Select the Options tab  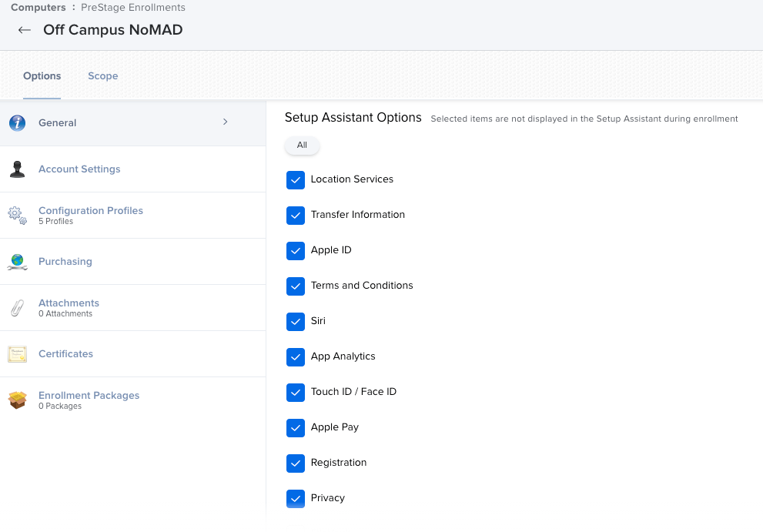coord(42,76)
